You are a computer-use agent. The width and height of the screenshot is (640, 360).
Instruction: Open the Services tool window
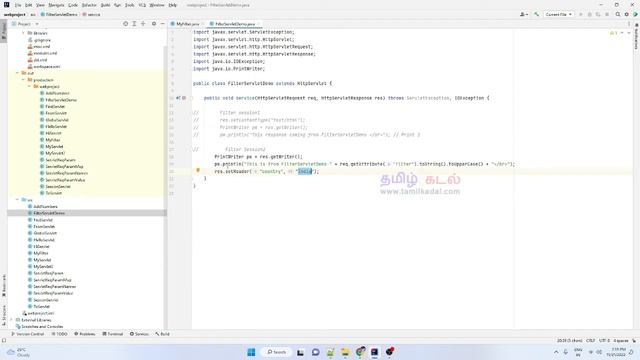click(x=139, y=334)
